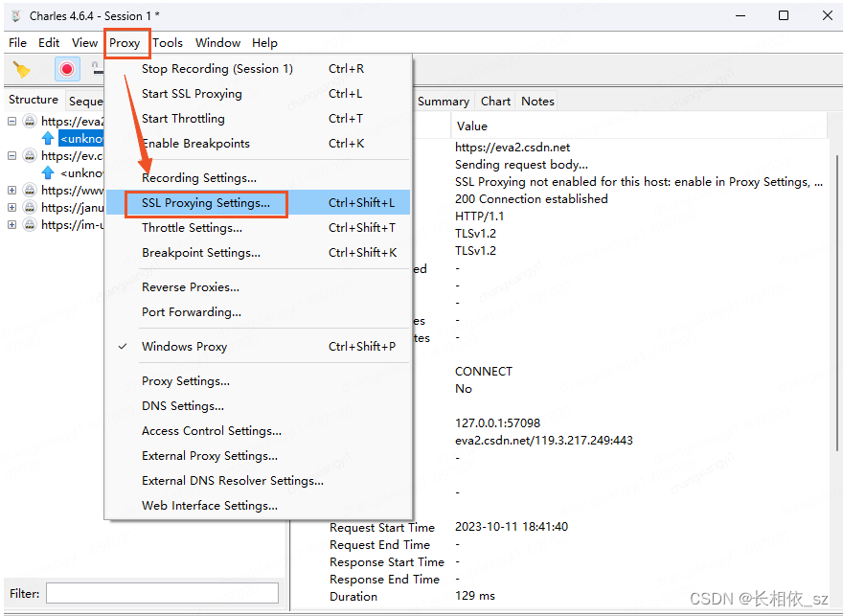Click the broom icon to clear session
Image resolution: width=843 pixels, height=616 pixels.
click(x=21, y=68)
